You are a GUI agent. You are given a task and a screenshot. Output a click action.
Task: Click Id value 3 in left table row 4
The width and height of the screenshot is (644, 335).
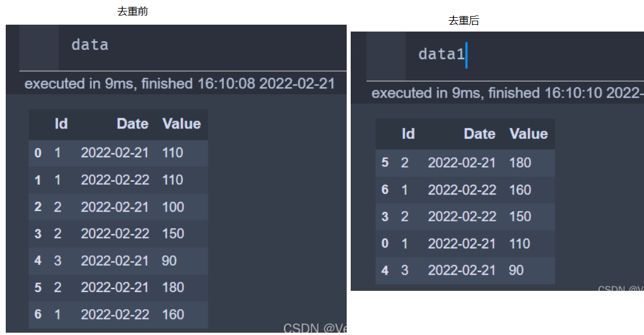(57, 260)
